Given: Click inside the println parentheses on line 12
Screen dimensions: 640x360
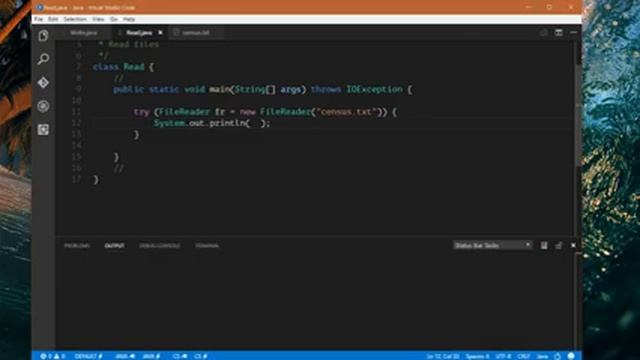Looking at the screenshot, I should [x=255, y=123].
